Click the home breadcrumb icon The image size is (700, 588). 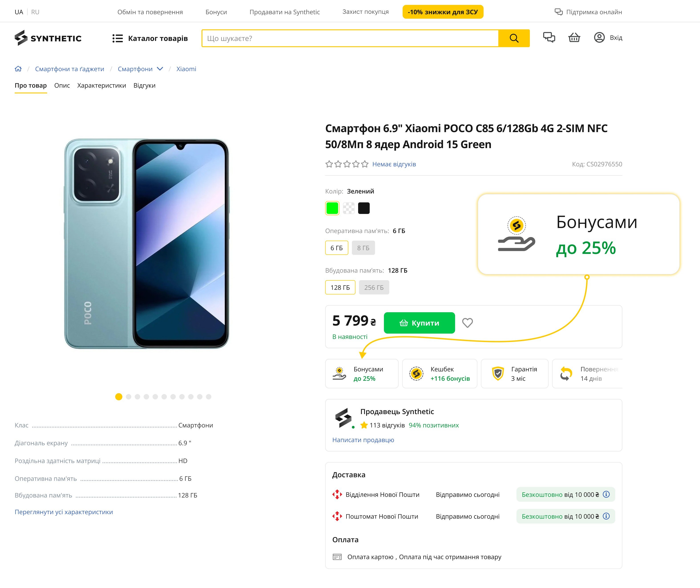tap(18, 69)
